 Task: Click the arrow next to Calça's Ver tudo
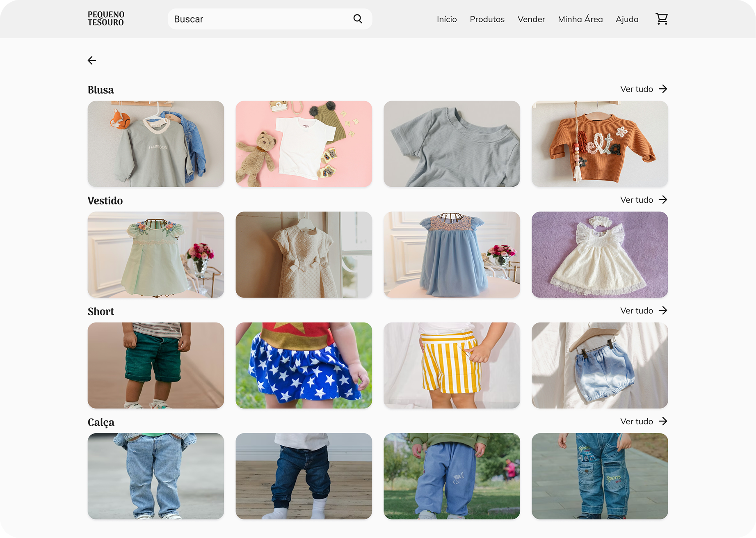click(663, 421)
